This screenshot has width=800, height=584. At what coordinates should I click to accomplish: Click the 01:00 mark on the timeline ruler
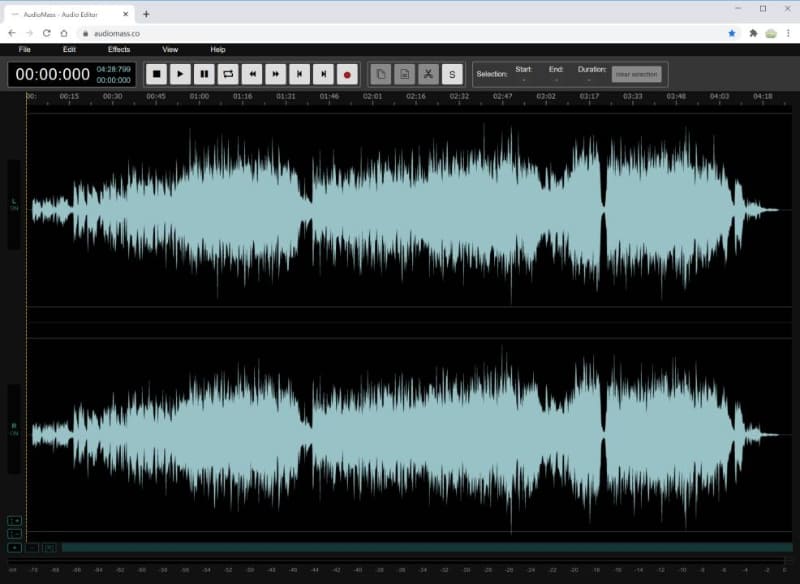tap(199, 96)
